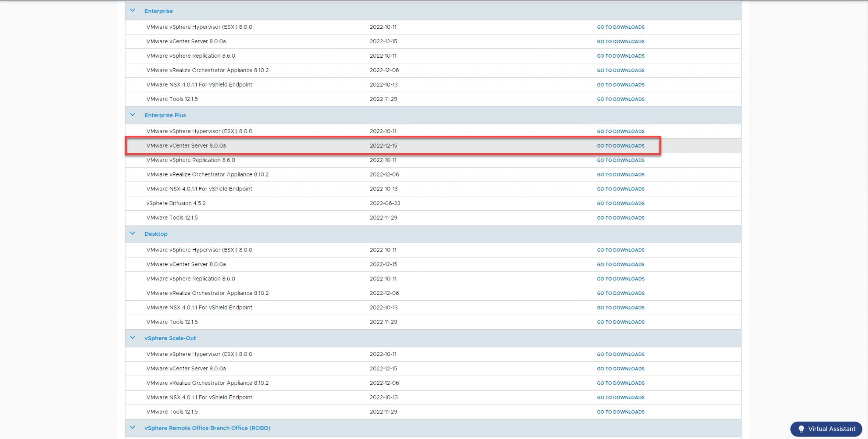Go to downloads for VMware Tools under Desktop

pos(620,322)
